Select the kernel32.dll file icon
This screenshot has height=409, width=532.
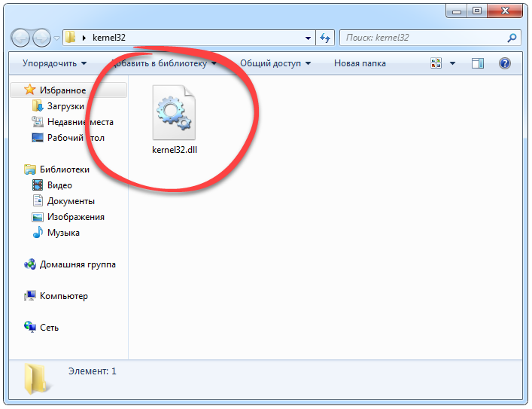tap(174, 112)
